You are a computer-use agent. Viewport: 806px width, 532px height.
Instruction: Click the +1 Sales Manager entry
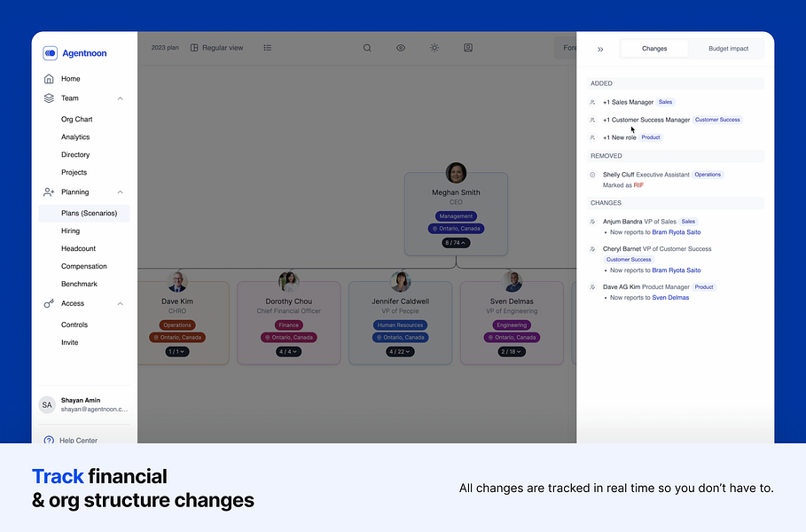[x=628, y=102]
